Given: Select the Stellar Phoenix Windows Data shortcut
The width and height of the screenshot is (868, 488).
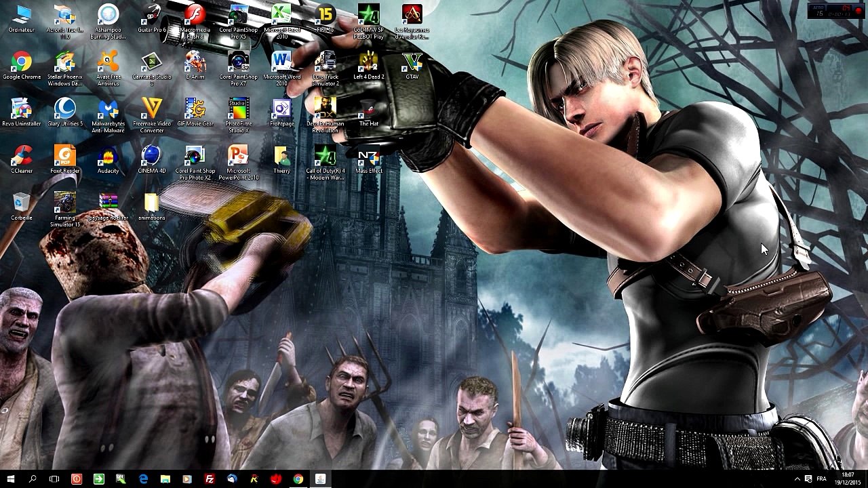Looking at the screenshot, I should click(65, 69).
